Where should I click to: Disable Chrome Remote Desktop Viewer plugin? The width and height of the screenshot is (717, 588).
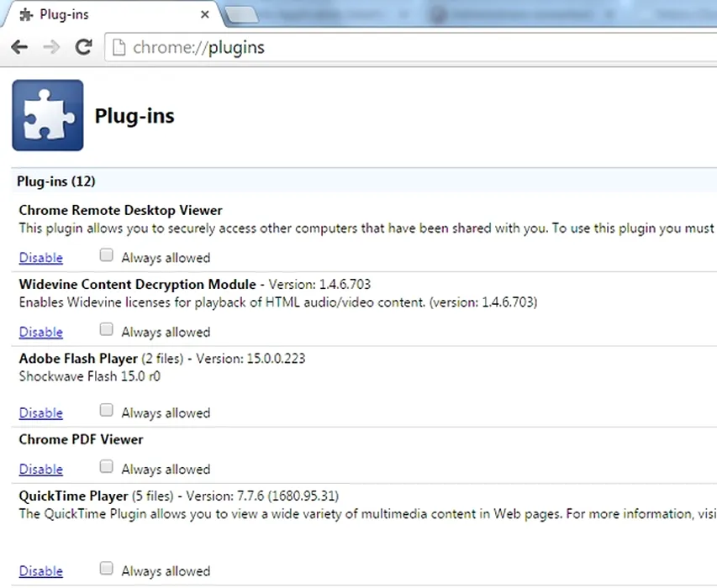pos(40,258)
